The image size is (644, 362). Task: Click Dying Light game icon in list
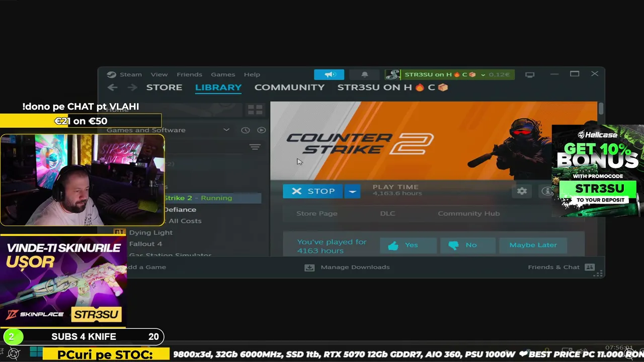click(x=119, y=232)
